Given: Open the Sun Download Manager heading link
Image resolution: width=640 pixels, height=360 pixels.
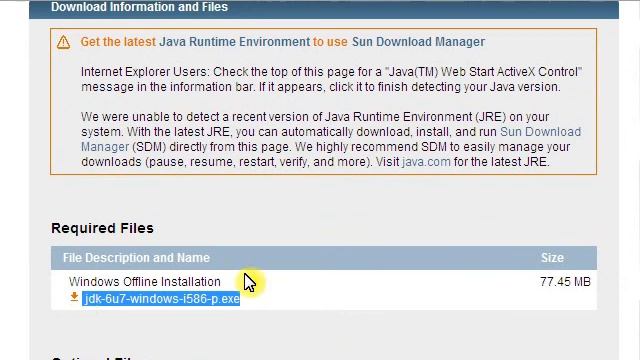Looking at the screenshot, I should tap(418, 42).
